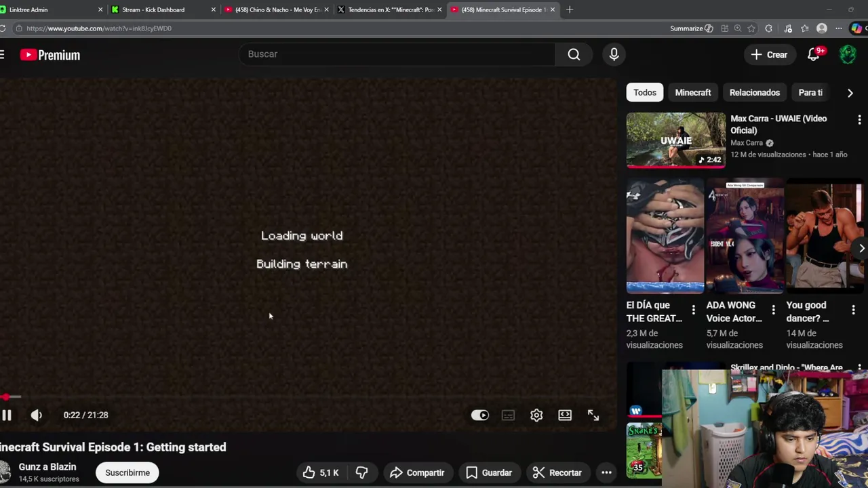Screen dimensions: 868x488
Task: Click the Summarize Copilot button
Action: [691, 28]
